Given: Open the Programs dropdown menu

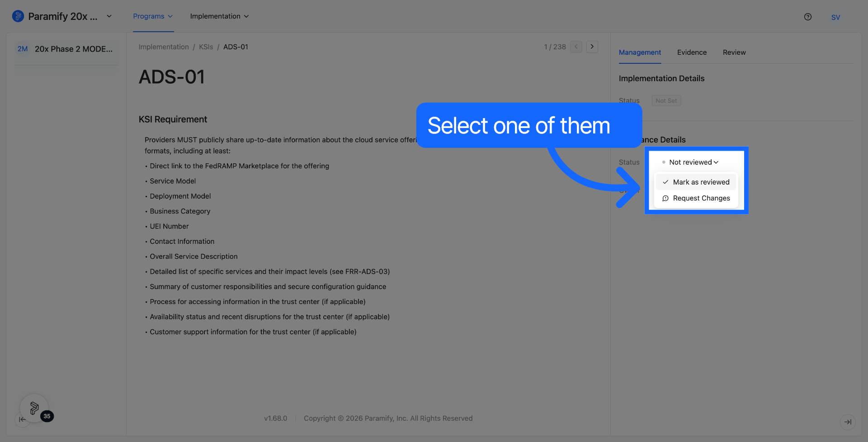Looking at the screenshot, I should click(153, 16).
